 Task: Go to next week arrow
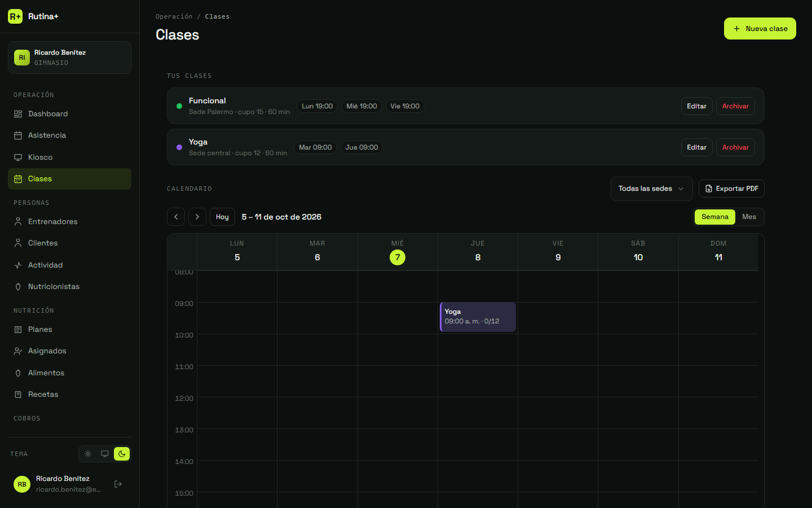197,217
